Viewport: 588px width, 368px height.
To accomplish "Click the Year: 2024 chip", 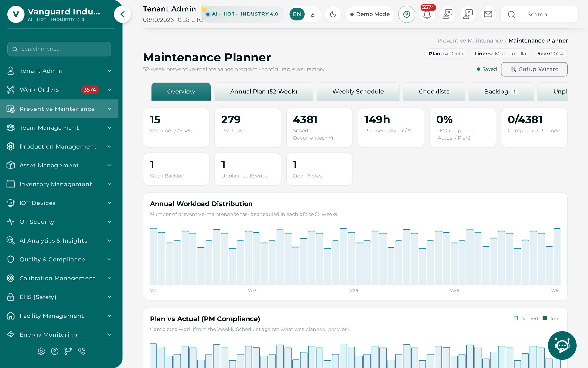I will [x=550, y=54].
